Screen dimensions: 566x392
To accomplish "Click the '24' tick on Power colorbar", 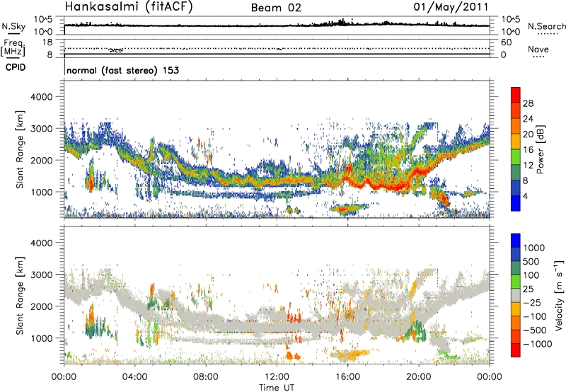I will pos(528,119).
